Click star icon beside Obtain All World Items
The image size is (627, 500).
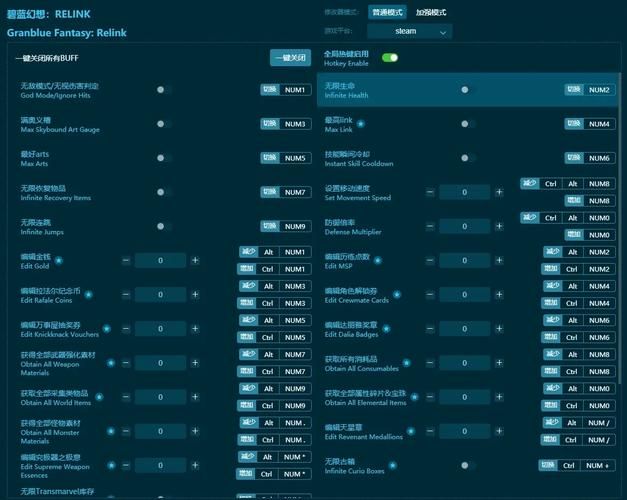coord(99,397)
